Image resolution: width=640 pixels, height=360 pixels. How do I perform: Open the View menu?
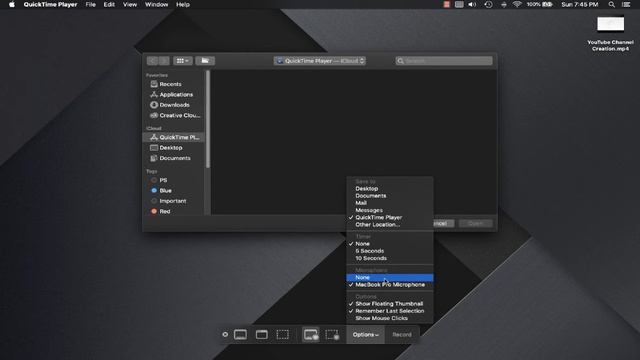[130, 4]
